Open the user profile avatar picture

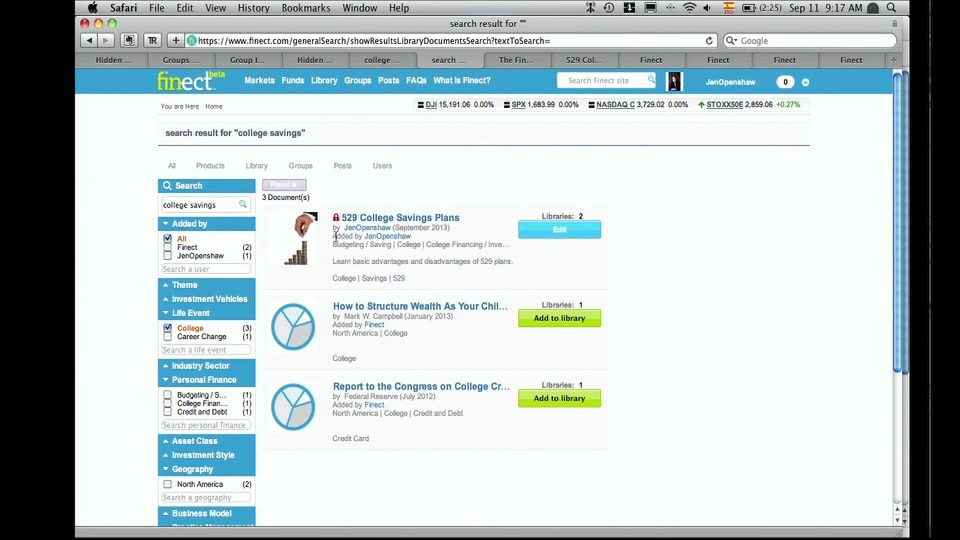674,81
